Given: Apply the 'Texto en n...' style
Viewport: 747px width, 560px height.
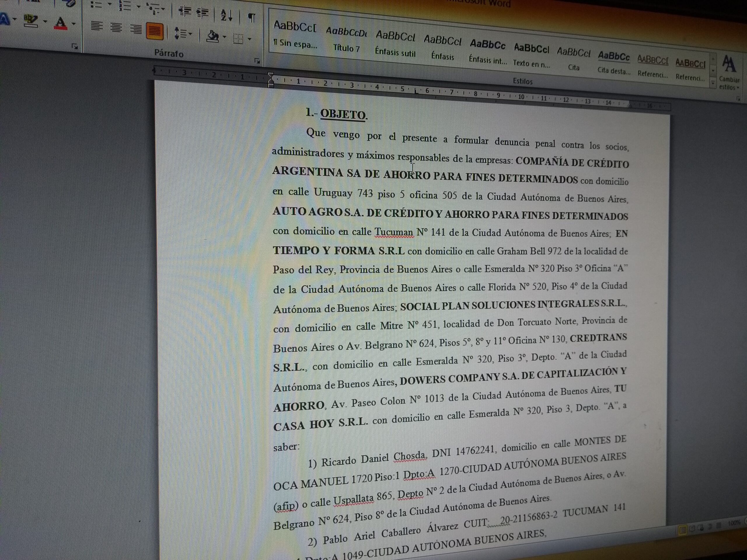Looking at the screenshot, I should coord(532,55).
